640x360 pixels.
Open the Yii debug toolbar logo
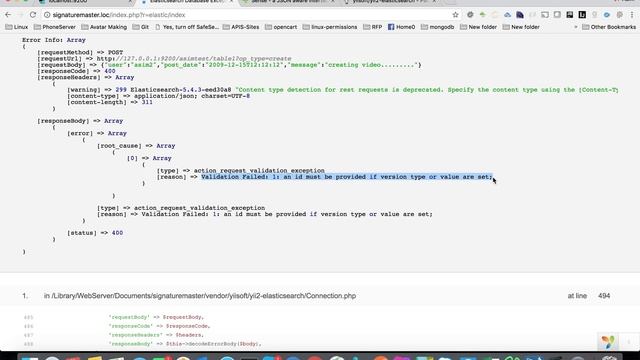(608, 342)
